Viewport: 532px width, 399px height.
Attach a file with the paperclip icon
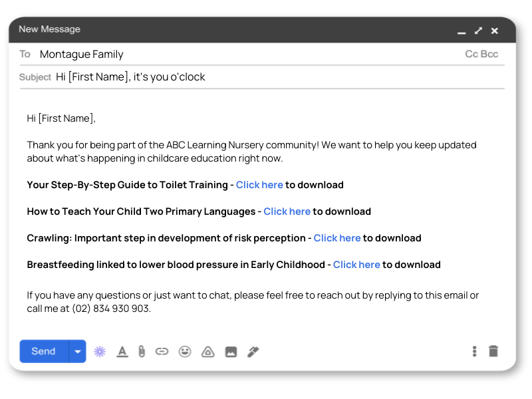[142, 352]
